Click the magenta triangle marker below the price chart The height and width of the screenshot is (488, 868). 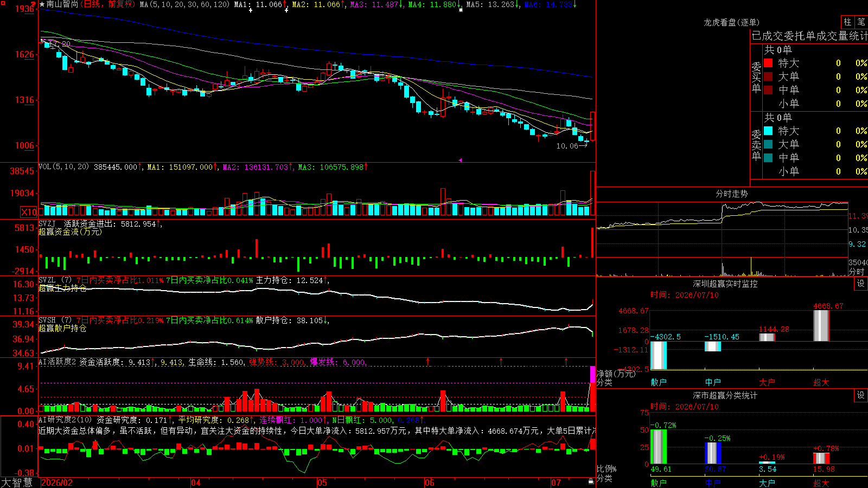click(x=460, y=160)
